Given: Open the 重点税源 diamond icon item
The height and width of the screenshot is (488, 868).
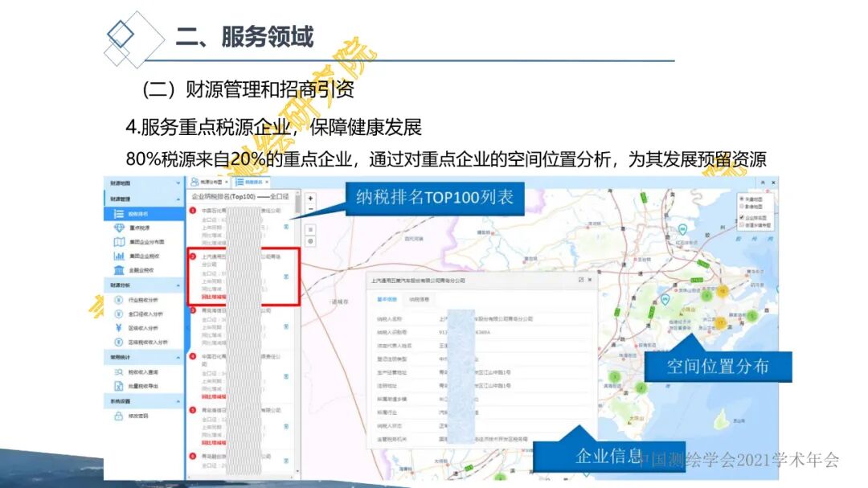Looking at the screenshot, I should tap(143, 228).
